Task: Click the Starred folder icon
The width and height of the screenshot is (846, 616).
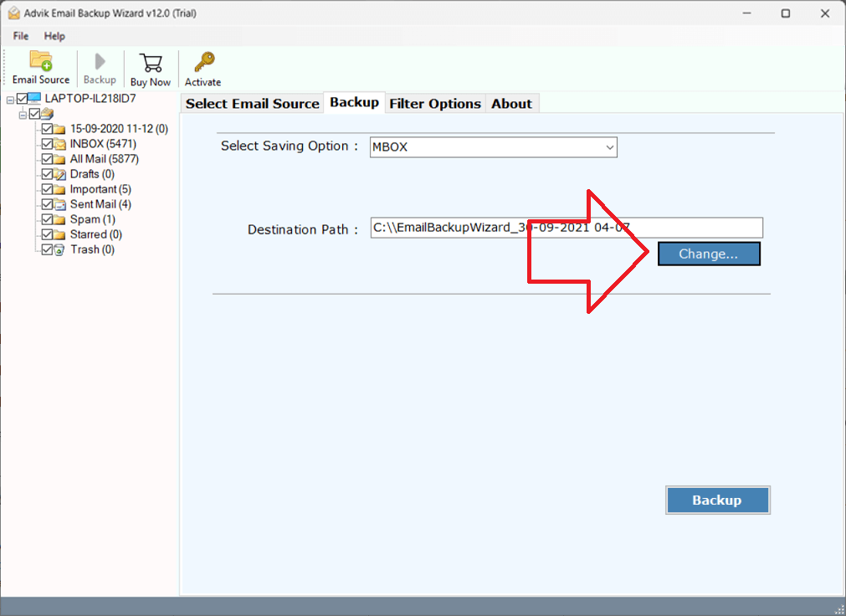Action: point(59,235)
